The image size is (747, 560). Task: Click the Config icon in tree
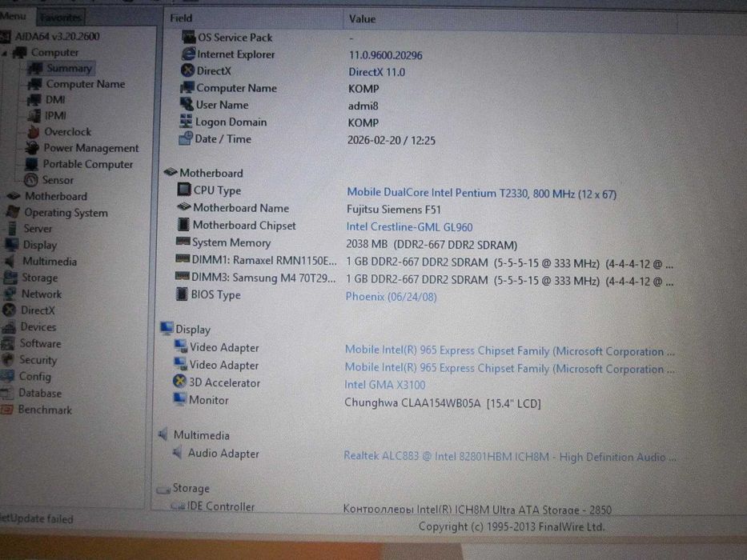pyautogui.click(x=6, y=376)
